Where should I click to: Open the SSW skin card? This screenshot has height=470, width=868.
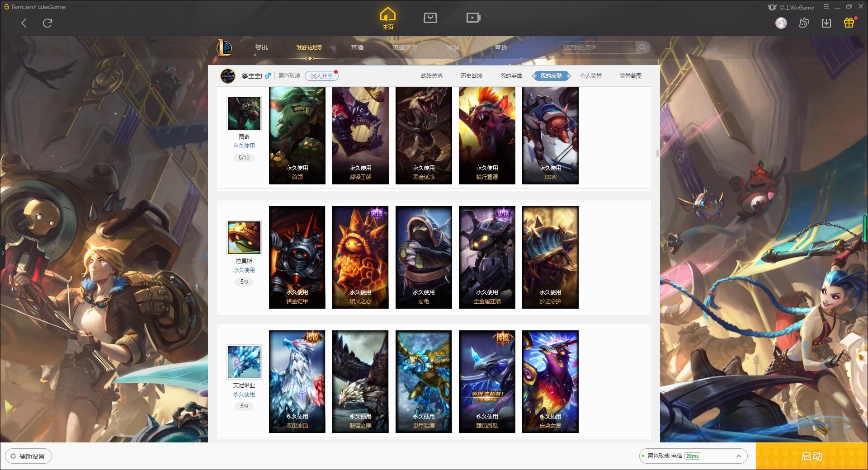pos(550,136)
